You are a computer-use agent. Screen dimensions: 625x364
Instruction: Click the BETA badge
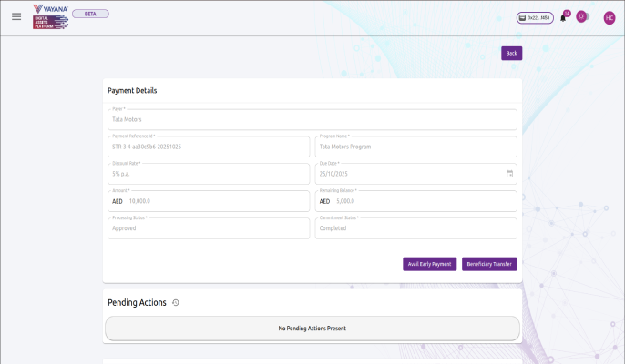(x=90, y=14)
